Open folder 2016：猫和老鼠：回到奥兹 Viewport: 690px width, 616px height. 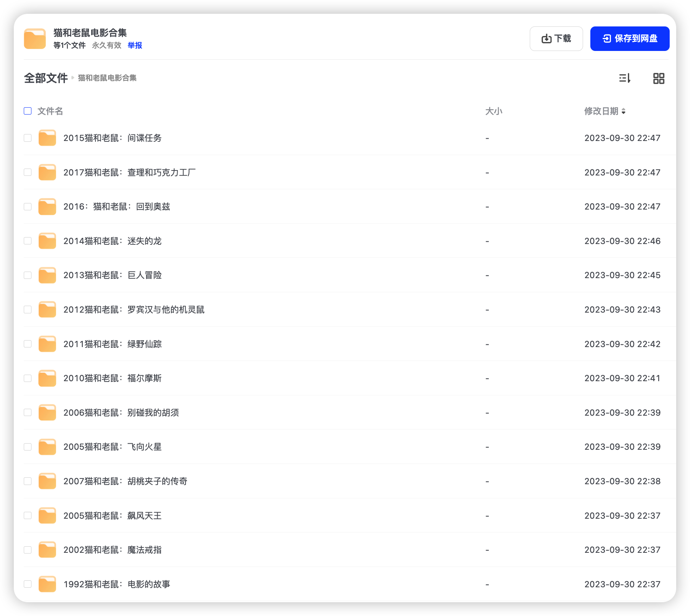pos(117,206)
